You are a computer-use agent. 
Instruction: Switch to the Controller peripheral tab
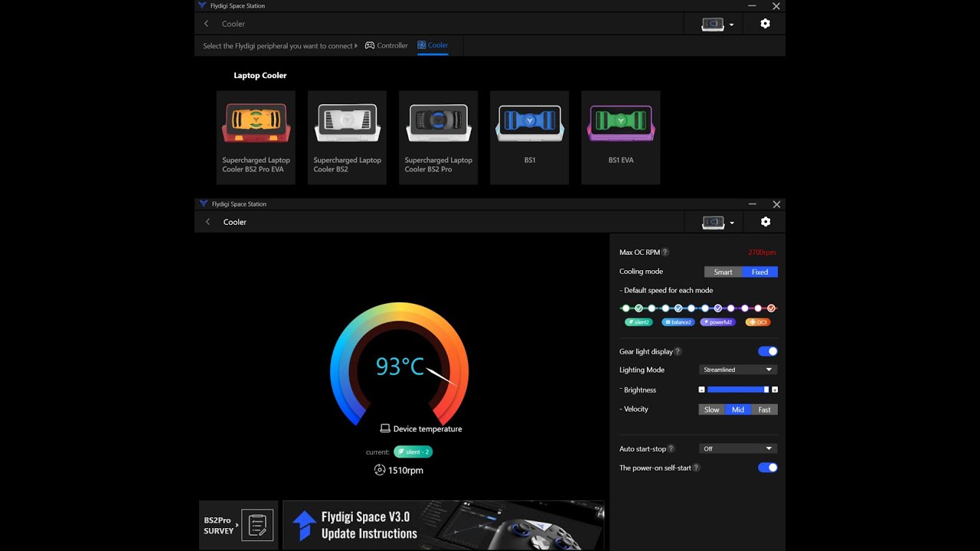[x=387, y=45]
